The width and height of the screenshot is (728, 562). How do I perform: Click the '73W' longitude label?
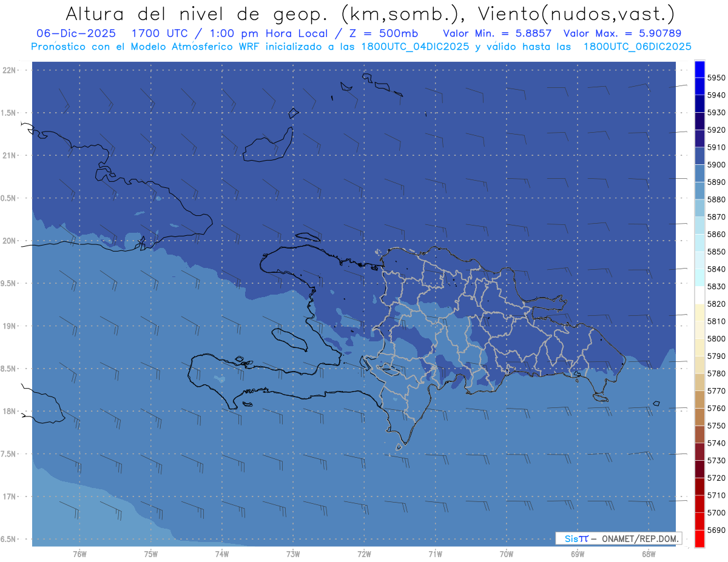tap(293, 554)
